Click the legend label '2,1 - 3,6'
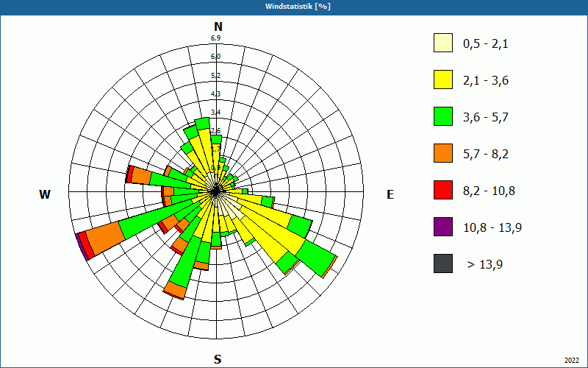The width and height of the screenshot is (588, 368). [x=486, y=81]
